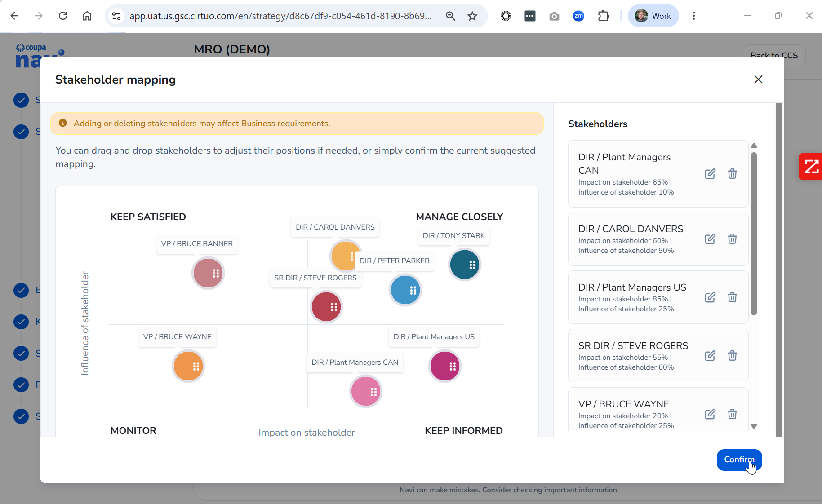Click the stakeholders list scrollbar thumb

(754, 234)
